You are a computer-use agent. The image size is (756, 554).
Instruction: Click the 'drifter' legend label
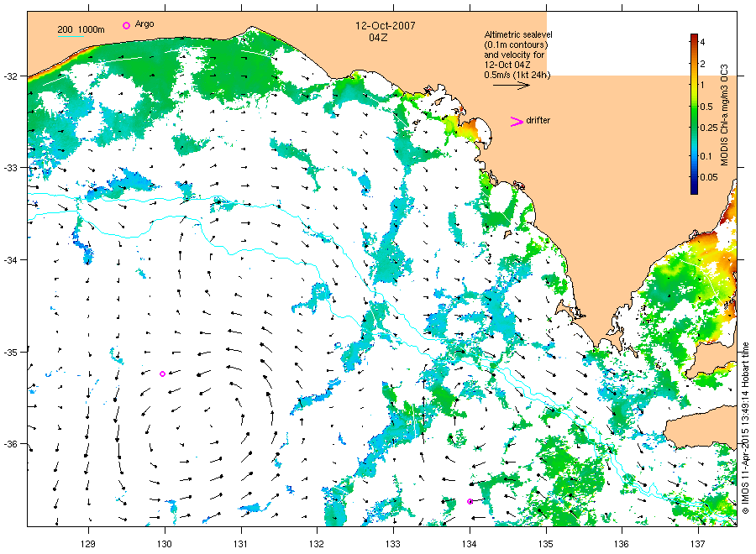tap(538, 120)
